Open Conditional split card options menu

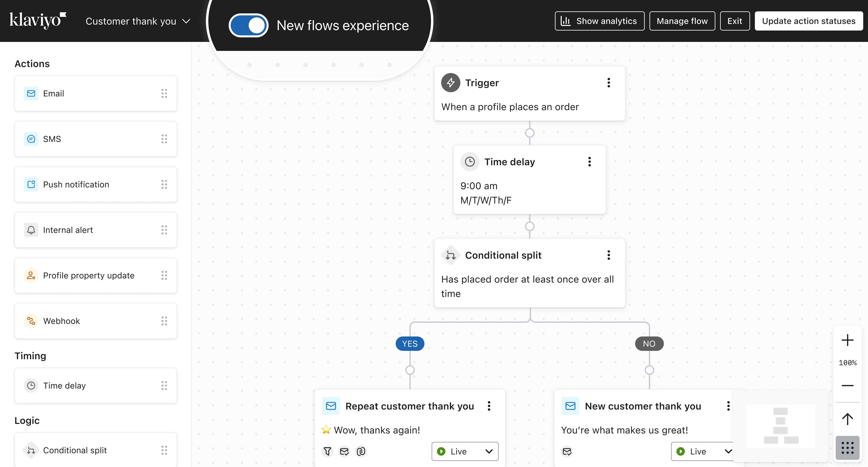[608, 255]
